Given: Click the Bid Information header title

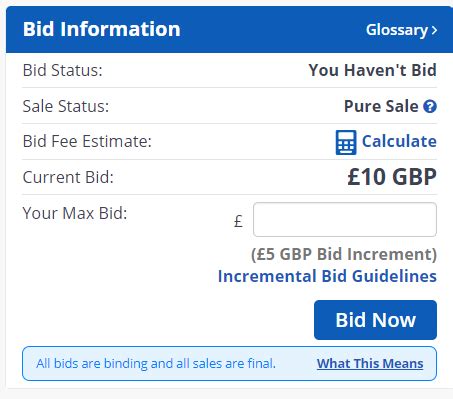Looking at the screenshot, I should click(102, 29).
